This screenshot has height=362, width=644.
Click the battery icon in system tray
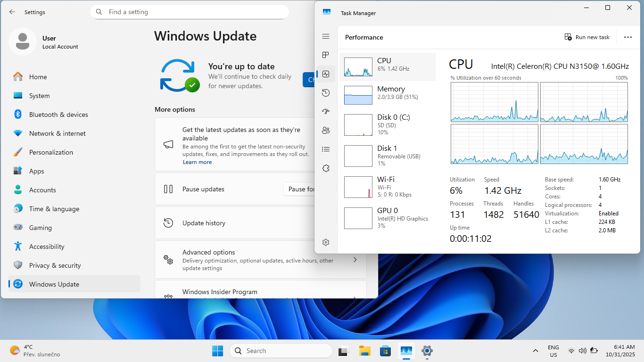click(594, 351)
